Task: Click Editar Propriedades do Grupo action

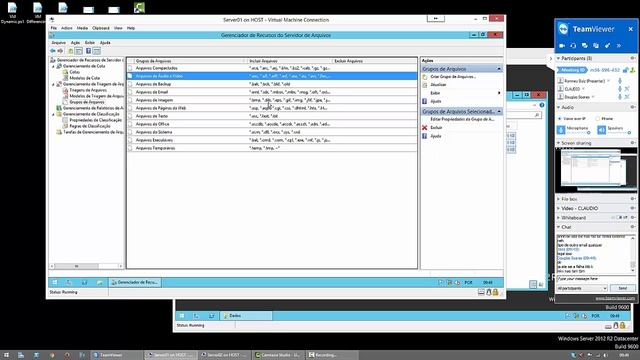Action: [x=462, y=119]
